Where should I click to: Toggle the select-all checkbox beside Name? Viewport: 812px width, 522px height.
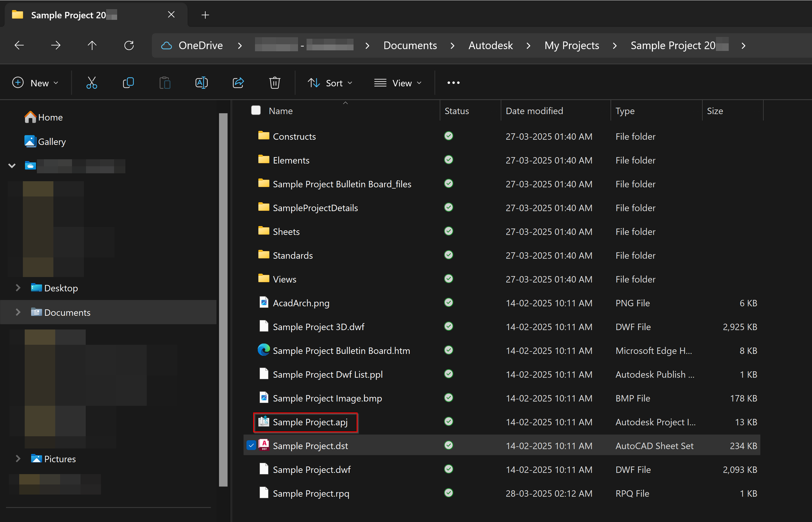(x=256, y=110)
